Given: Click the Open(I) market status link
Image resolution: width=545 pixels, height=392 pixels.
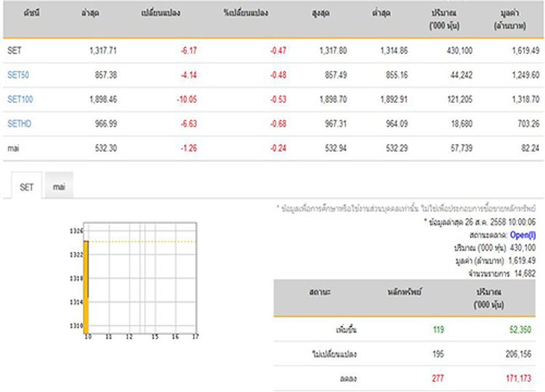Looking at the screenshot, I should point(522,235).
